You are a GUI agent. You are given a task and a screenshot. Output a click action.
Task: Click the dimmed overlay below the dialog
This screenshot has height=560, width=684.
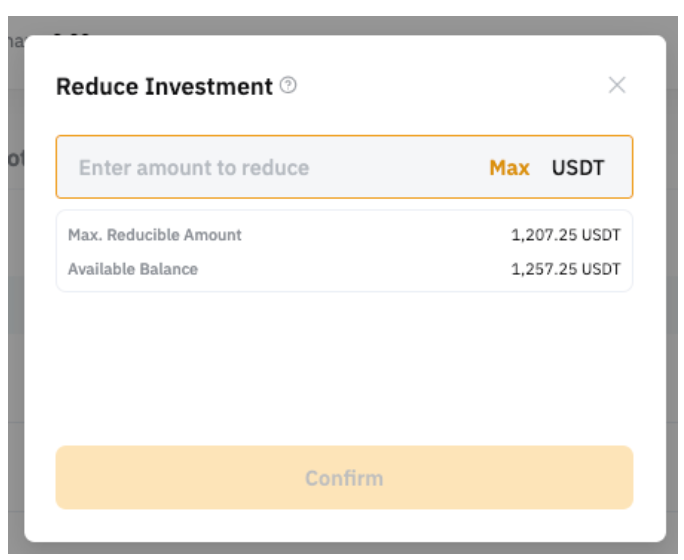tap(340, 551)
